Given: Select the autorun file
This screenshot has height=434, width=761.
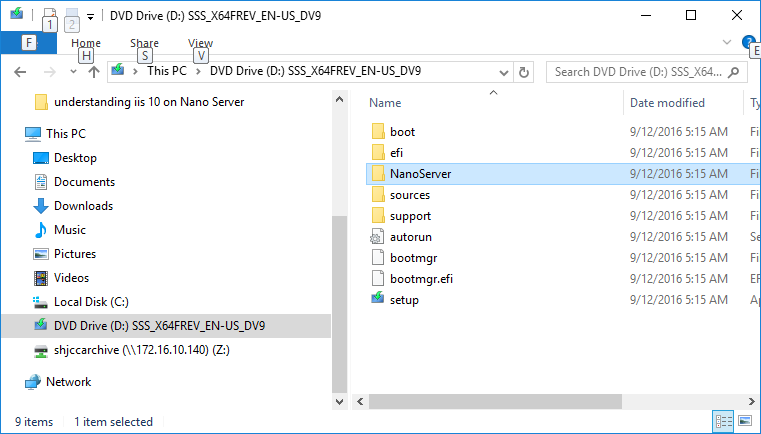Looking at the screenshot, I should [x=411, y=237].
